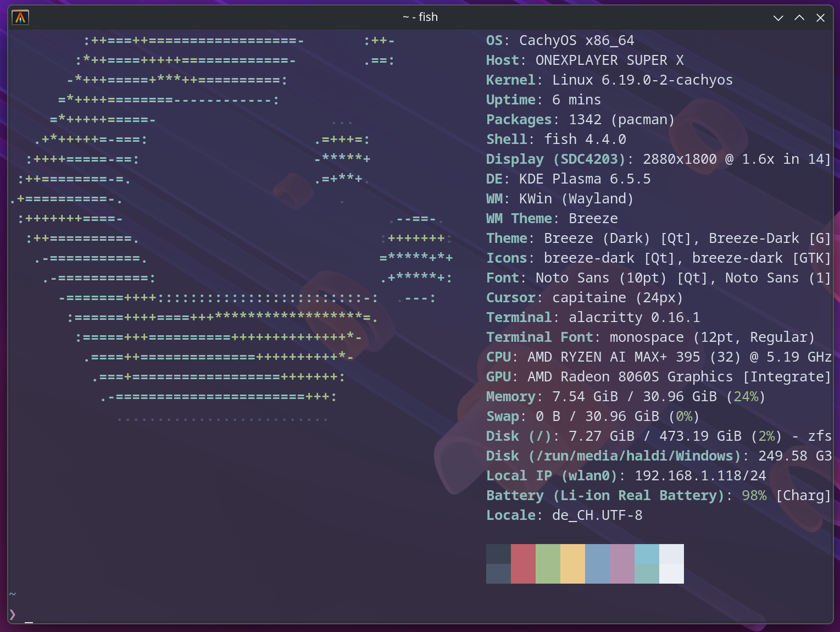Maximize the fish terminal window
The image size is (840, 632).
pyautogui.click(x=799, y=18)
